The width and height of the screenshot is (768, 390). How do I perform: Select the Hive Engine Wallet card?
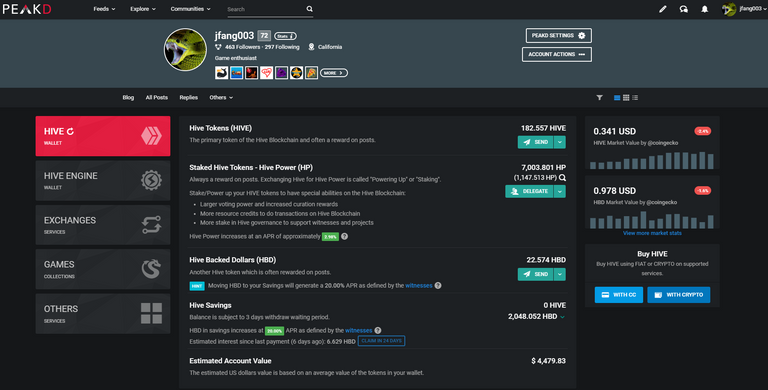point(103,181)
